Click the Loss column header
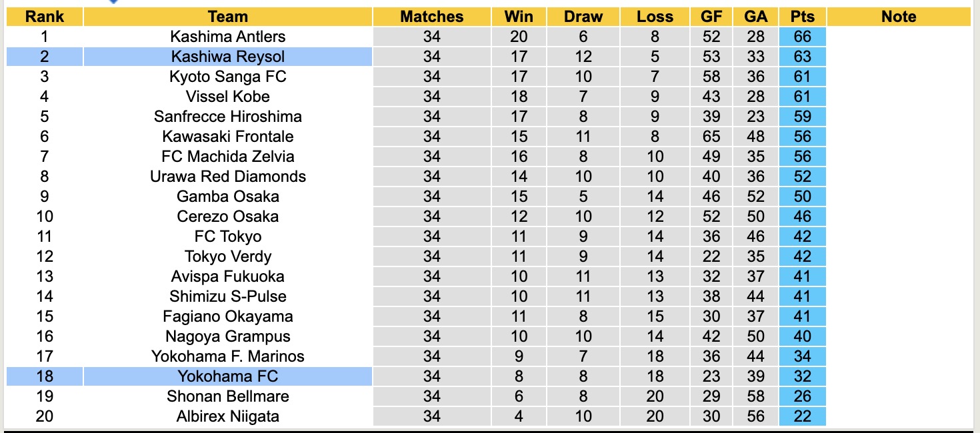Screen dimensions: 980x433 pyautogui.click(x=655, y=17)
